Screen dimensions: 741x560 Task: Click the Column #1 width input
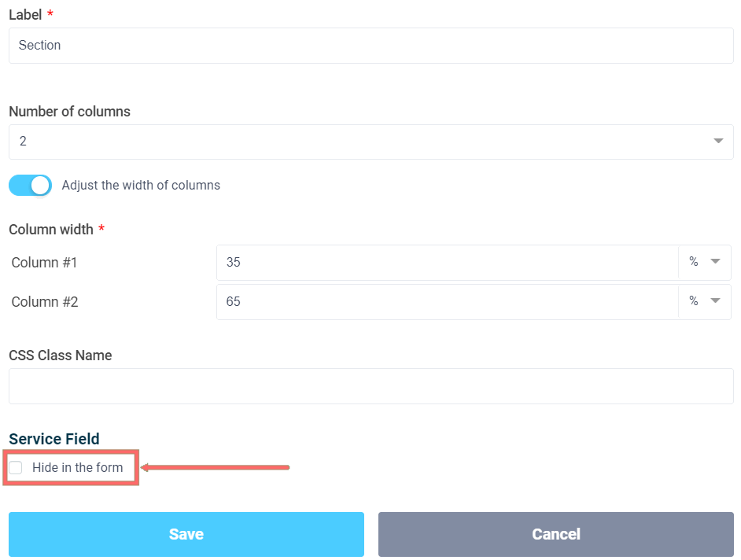[x=447, y=263]
